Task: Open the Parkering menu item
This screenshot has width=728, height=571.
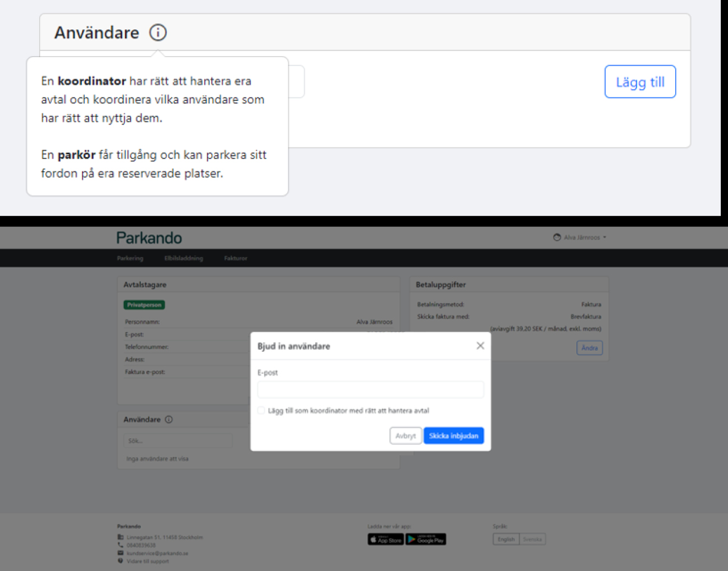Action: click(130, 258)
